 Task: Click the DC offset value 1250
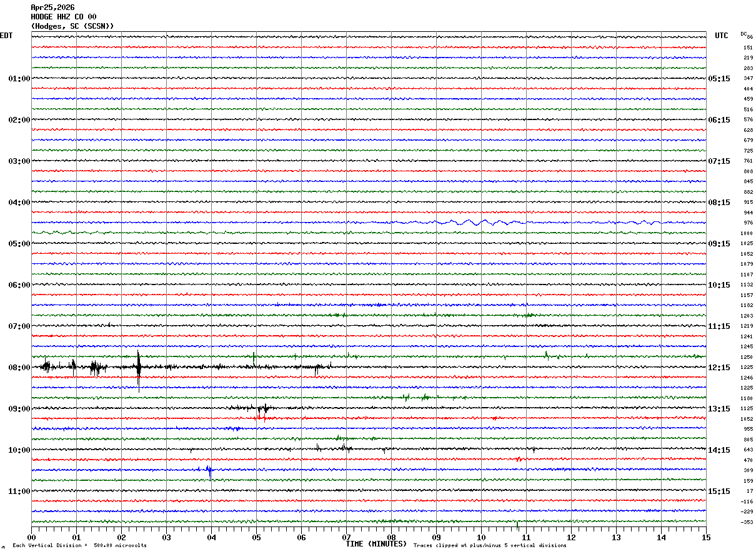(747, 357)
